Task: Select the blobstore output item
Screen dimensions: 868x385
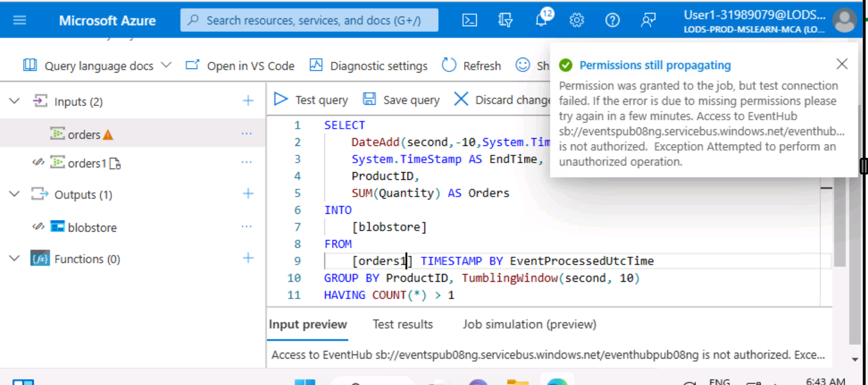Action: (92, 227)
